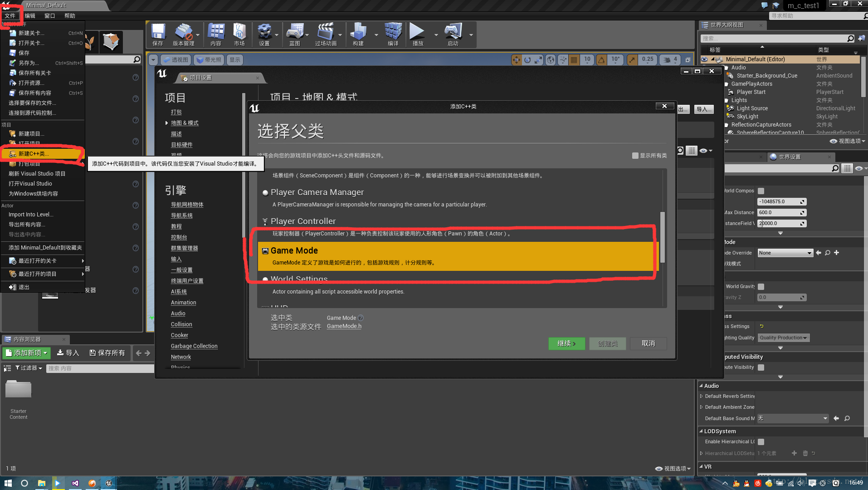Screen dimensions: 868x490
Task: Collapse the LODSystem section
Action: (x=701, y=431)
